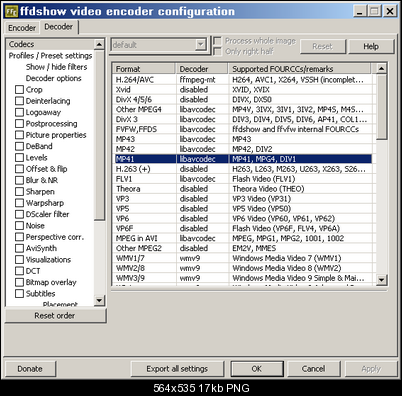Open Show / hide filters page
Viewport: 402px width, 396px height.
point(56,67)
